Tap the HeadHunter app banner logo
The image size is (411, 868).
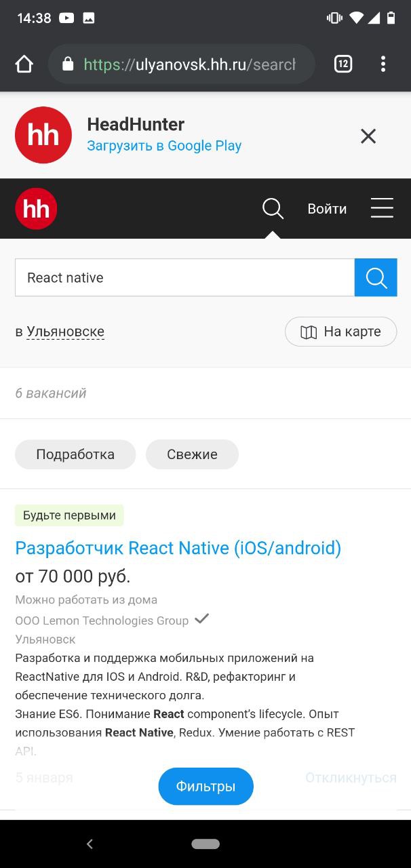[43, 135]
